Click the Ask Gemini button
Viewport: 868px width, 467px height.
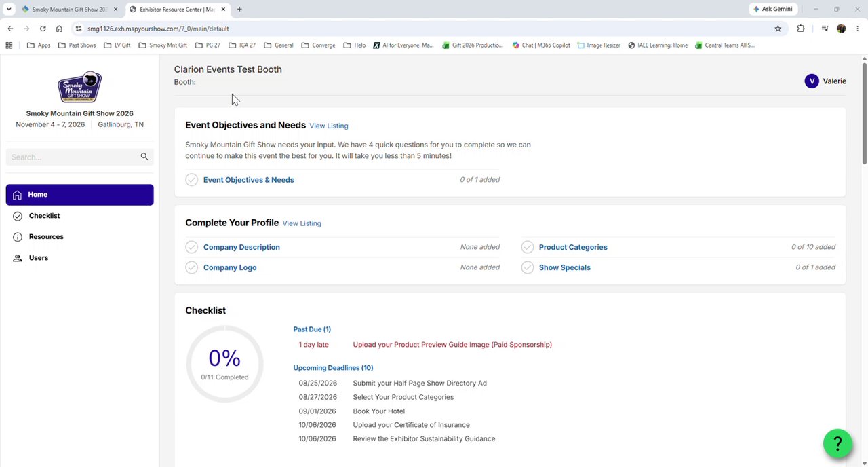[x=774, y=9]
